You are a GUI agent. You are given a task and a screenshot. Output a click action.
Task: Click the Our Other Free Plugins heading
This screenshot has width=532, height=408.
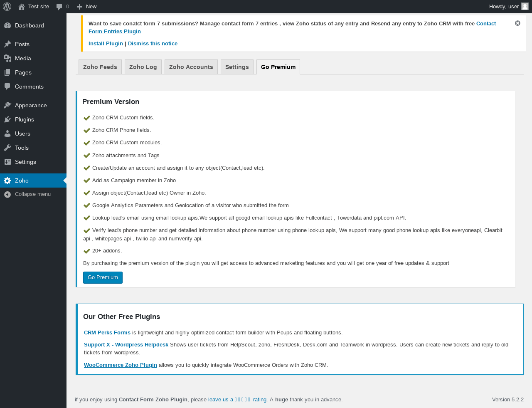coord(121,317)
